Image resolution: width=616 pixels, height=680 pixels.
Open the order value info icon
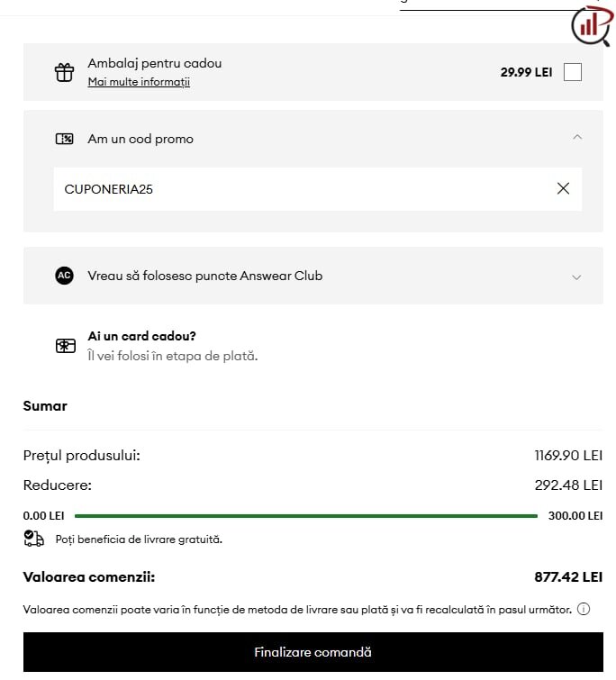(x=584, y=609)
